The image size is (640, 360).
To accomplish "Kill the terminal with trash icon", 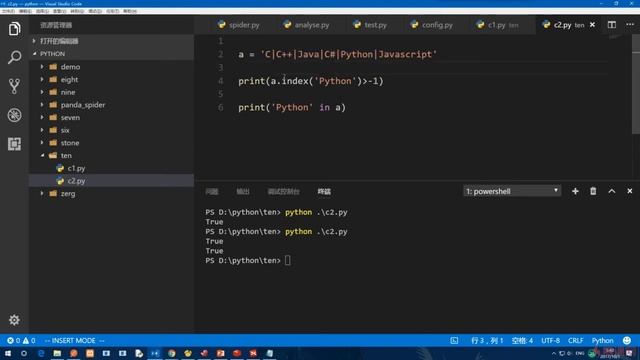I will (593, 191).
